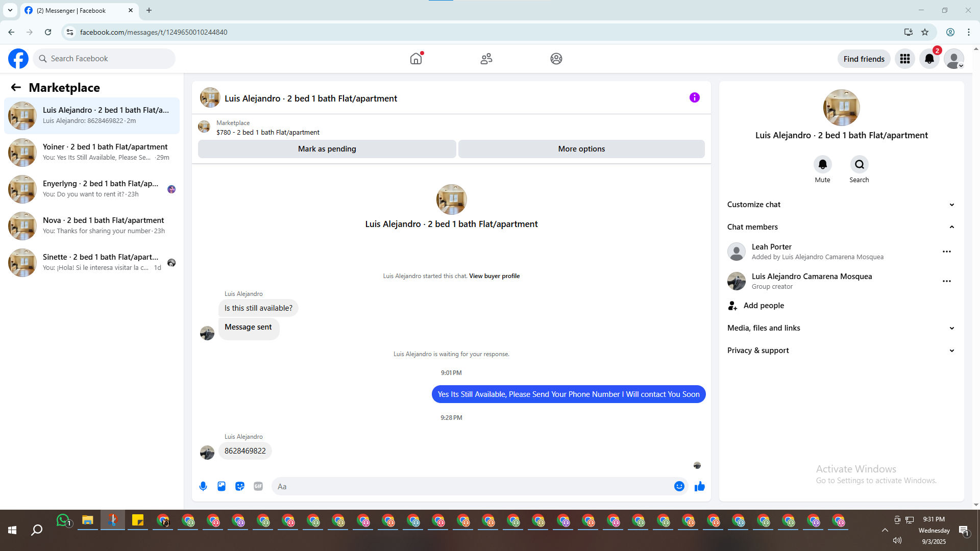
Task: Open the Enyerlyng conversation
Action: (x=92, y=189)
